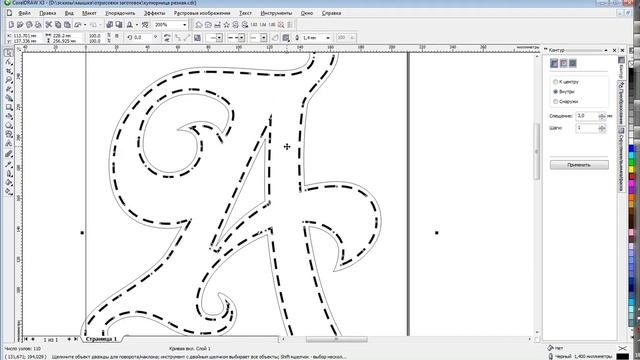
Task: Click the Export icon in toolbar
Action: coord(119,25)
